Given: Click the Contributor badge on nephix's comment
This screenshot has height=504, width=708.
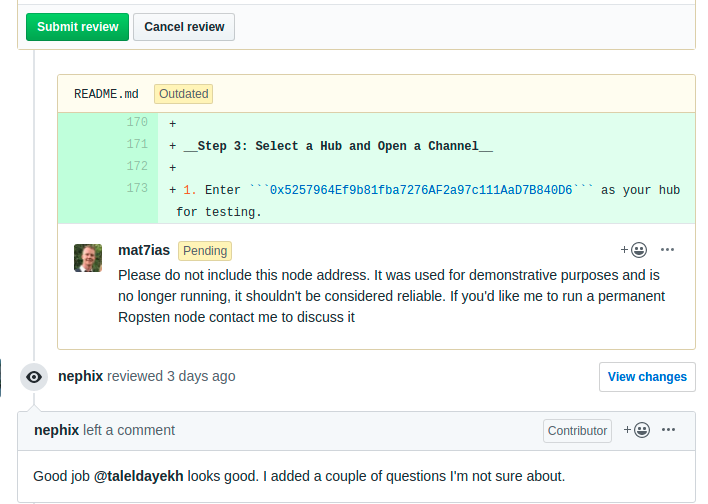Looking at the screenshot, I should pyautogui.click(x=578, y=431).
